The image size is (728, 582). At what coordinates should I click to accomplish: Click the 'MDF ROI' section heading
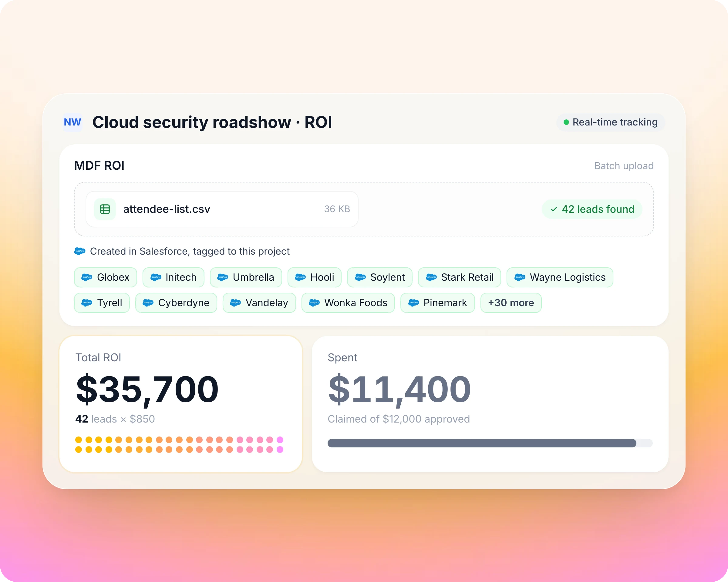click(x=99, y=166)
